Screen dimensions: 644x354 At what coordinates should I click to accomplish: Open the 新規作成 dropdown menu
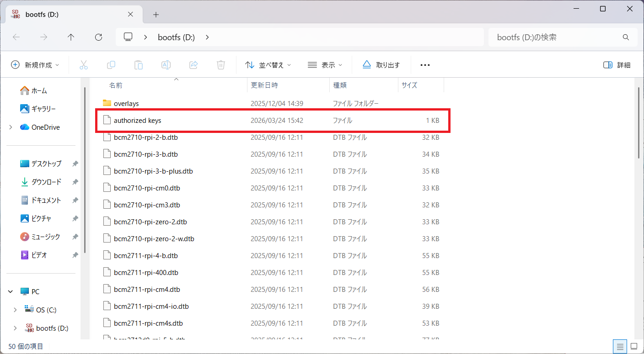coord(35,65)
